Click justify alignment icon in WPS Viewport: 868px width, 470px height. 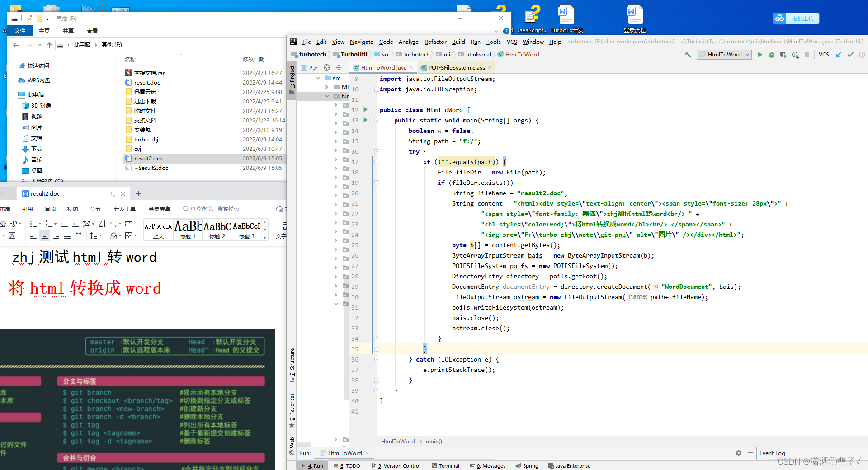coord(67,235)
